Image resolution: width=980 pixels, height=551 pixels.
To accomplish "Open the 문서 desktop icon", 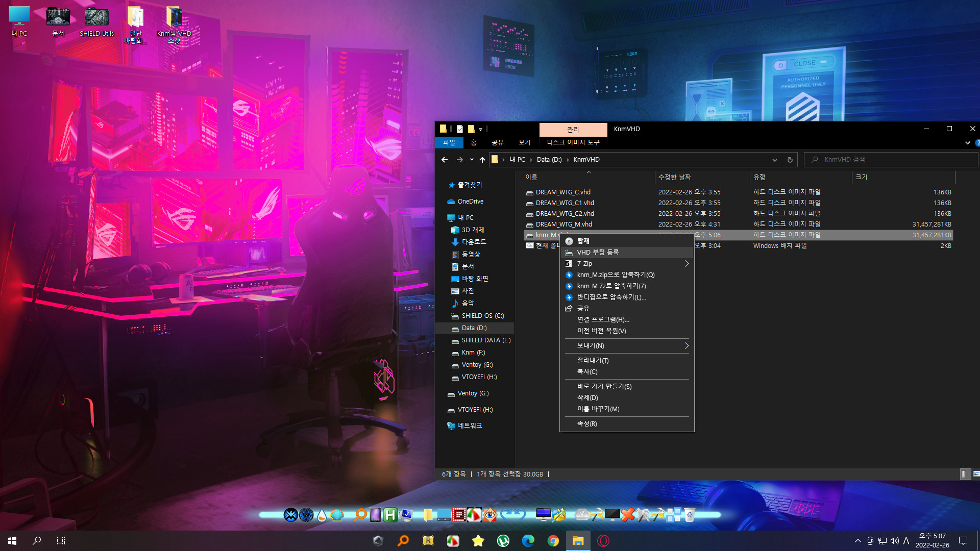I will click(58, 22).
